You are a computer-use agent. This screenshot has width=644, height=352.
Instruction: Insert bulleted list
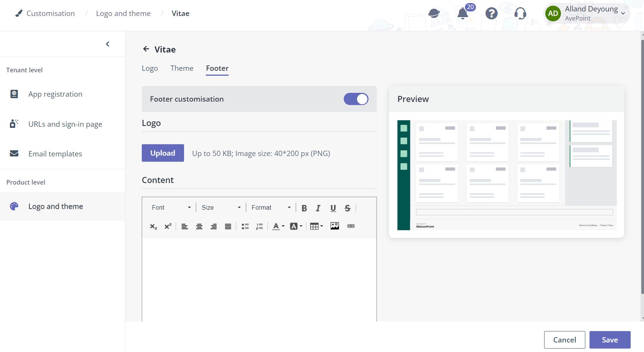pyautogui.click(x=245, y=226)
